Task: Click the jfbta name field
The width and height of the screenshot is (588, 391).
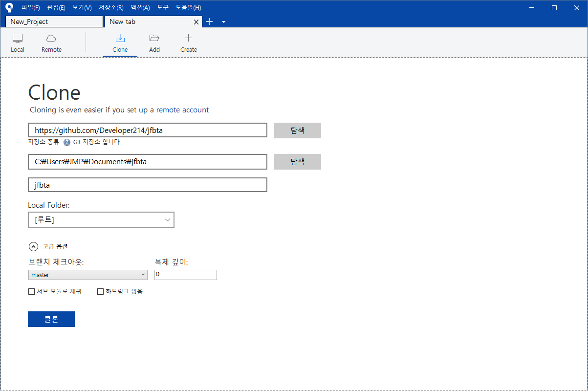Action: tap(148, 185)
